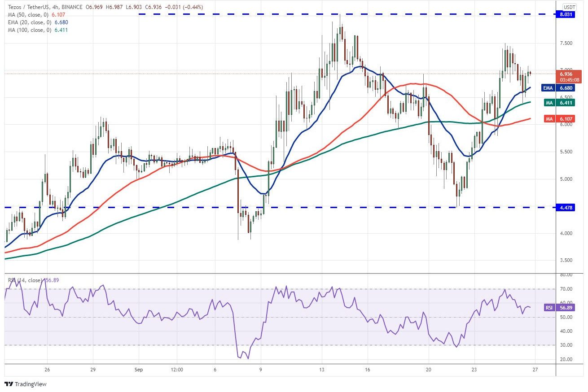The image size is (588, 392).
Task: Click the 12:00 label on time axis
Action: click(177, 370)
